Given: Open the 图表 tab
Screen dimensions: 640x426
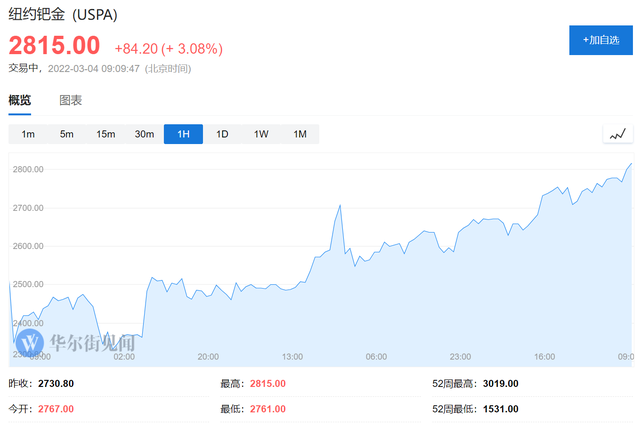Looking at the screenshot, I should [70, 100].
